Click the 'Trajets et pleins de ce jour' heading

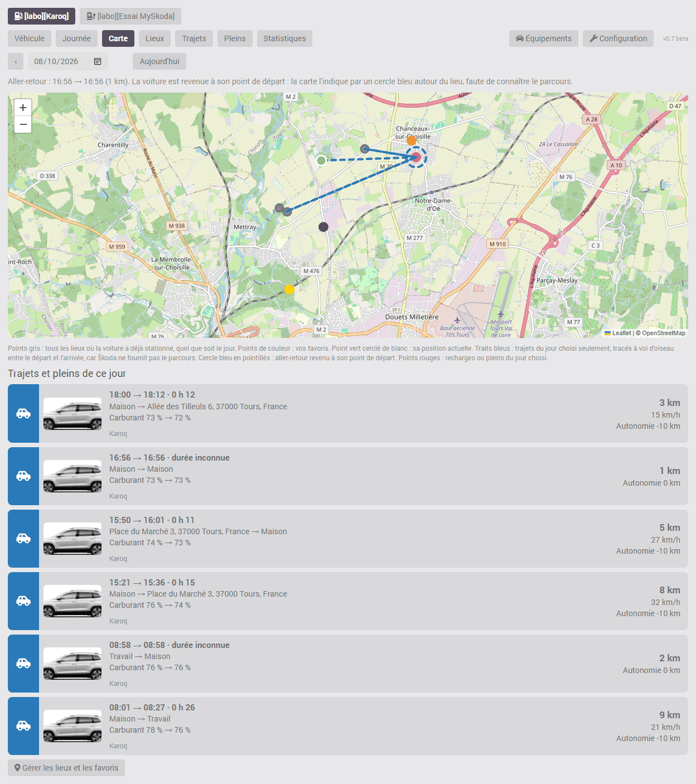pos(67,374)
